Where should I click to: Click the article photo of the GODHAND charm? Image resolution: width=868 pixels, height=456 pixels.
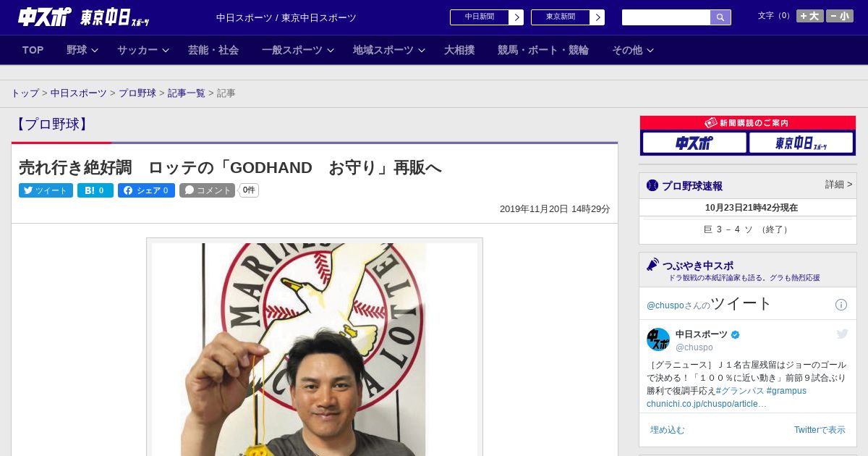coord(315,349)
